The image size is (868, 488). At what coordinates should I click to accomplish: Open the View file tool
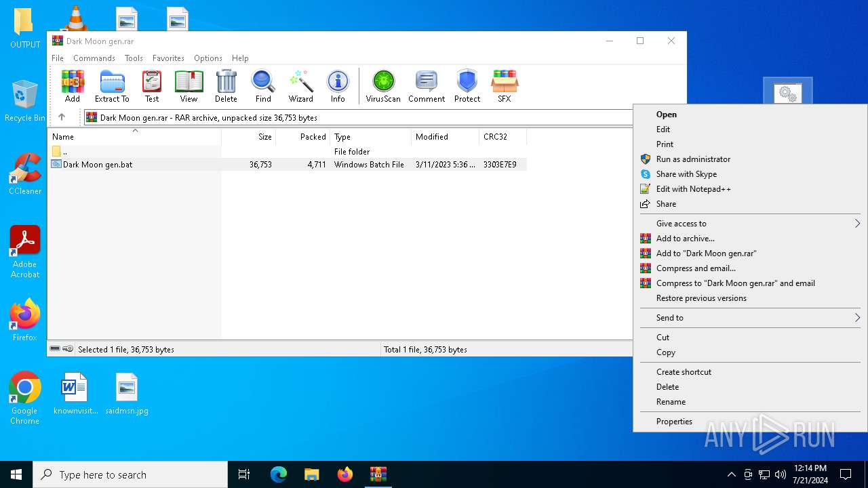189,86
